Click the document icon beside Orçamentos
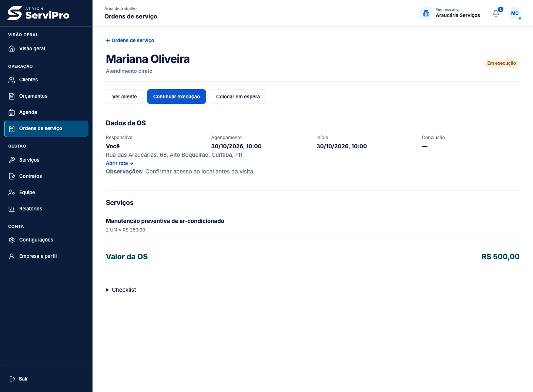 coord(12,96)
